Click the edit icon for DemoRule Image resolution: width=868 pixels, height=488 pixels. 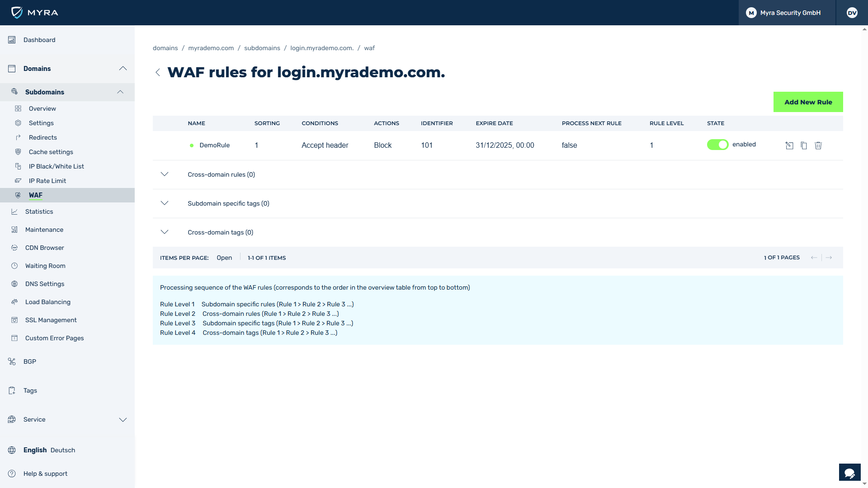click(x=789, y=145)
